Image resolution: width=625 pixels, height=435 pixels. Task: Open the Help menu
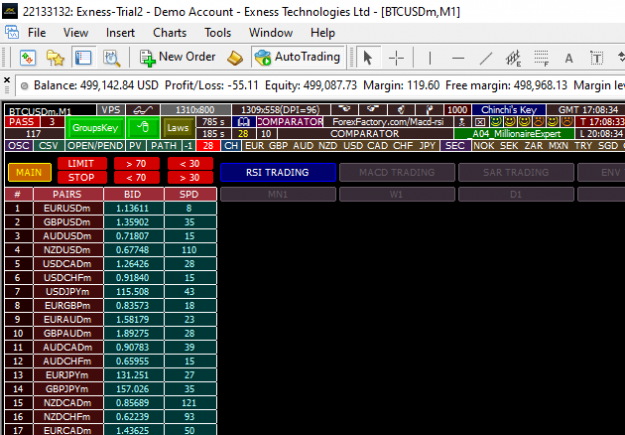click(322, 33)
